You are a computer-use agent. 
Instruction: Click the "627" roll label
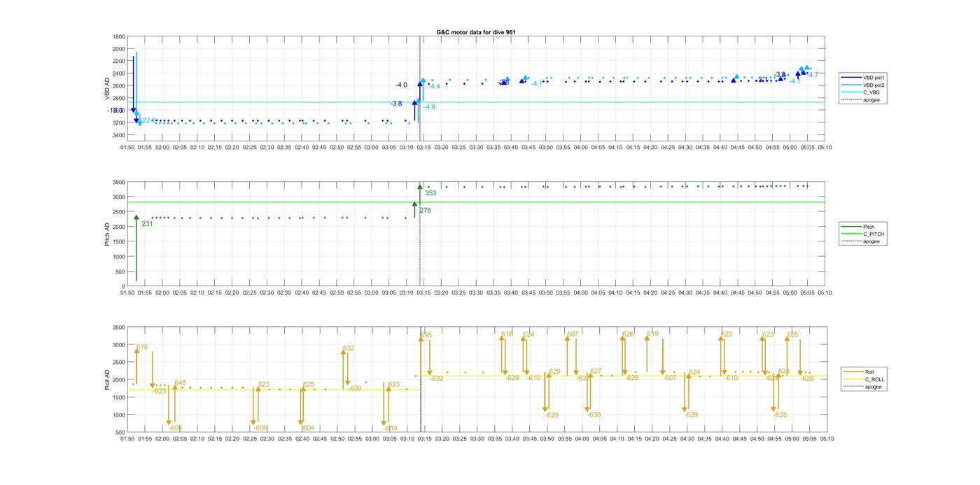click(x=596, y=372)
